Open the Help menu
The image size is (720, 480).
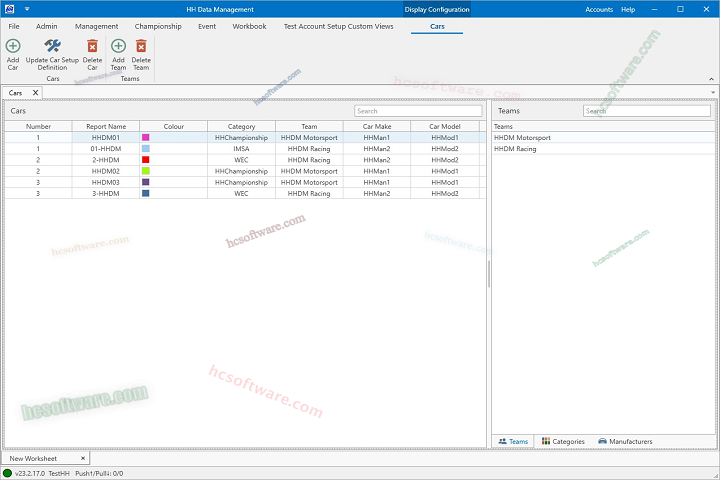[x=628, y=9]
